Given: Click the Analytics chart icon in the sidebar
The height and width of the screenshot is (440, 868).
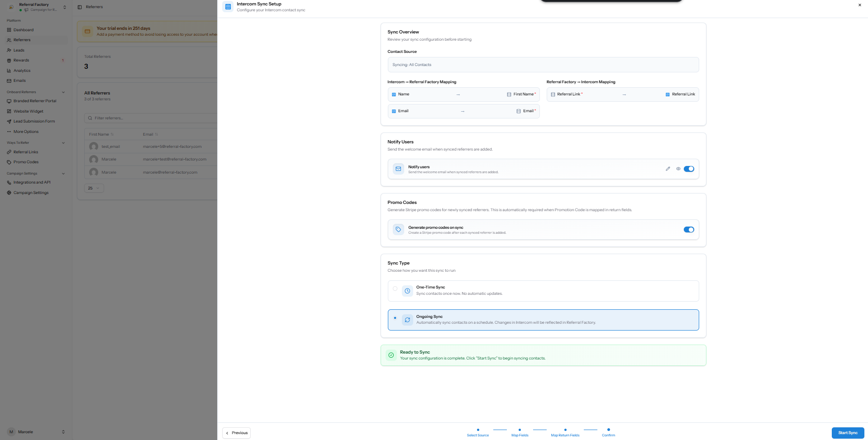Looking at the screenshot, I should [x=9, y=71].
